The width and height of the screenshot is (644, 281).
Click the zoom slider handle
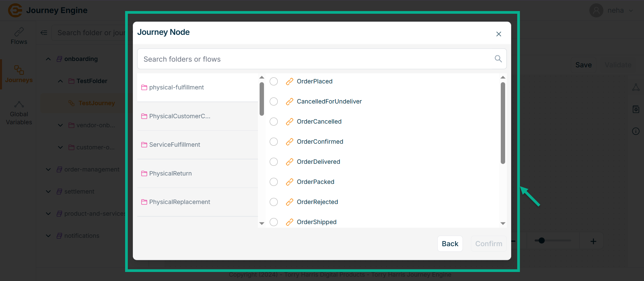tap(541, 240)
